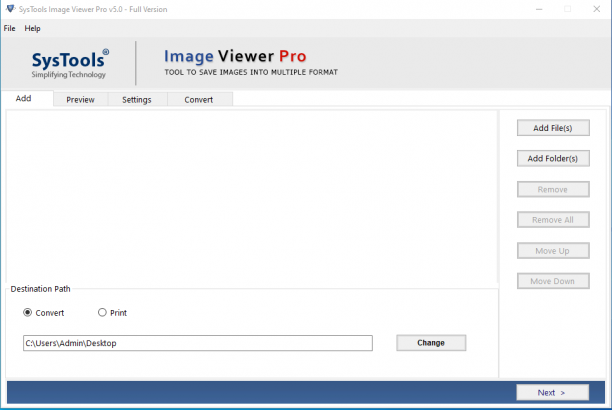Click the Next > button
The image size is (612, 410).
tap(552, 392)
